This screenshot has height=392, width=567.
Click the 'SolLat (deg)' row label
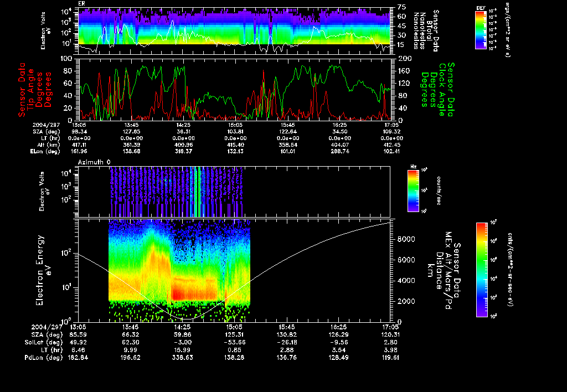point(44,343)
